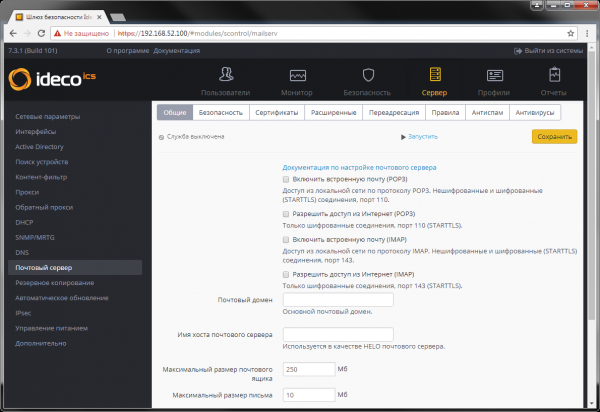Switch to the Сертификаты tab
Viewport: 600px width, 412px height.
[x=275, y=113]
